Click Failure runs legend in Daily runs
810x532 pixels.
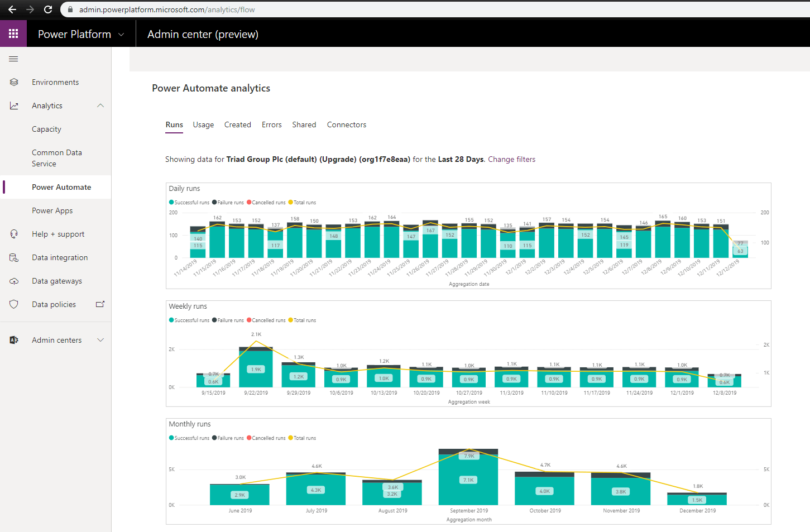point(228,203)
